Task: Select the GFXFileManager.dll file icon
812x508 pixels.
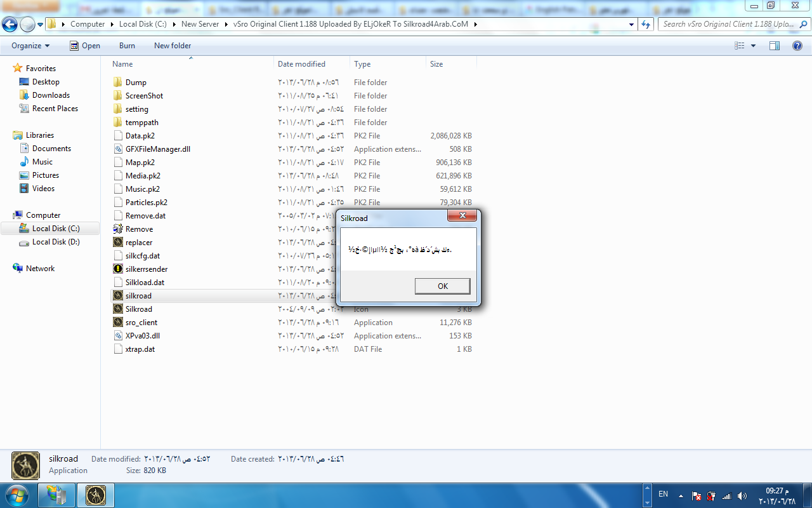Action: pyautogui.click(x=118, y=149)
